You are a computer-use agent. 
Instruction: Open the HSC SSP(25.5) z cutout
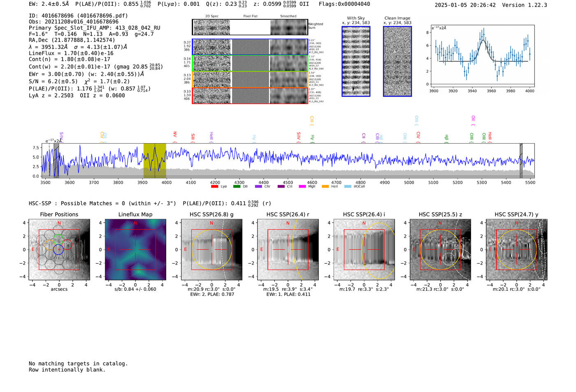440,249
